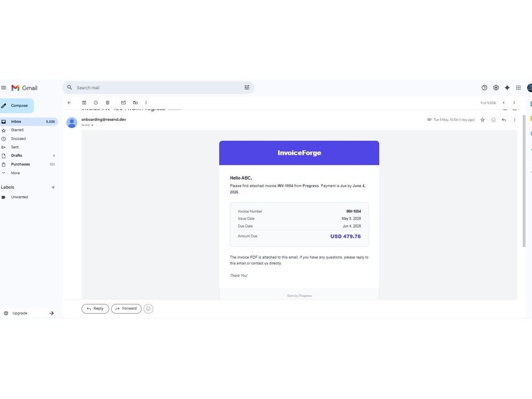Open Inbox folder
Image resolution: width=532 pixels, height=399 pixels.
pyautogui.click(x=29, y=121)
